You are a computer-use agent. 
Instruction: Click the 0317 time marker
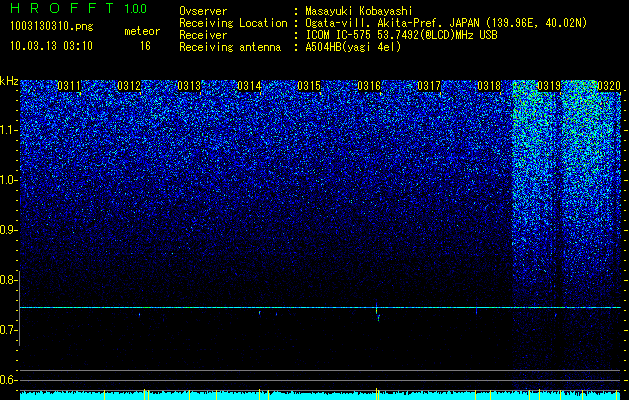(x=429, y=86)
